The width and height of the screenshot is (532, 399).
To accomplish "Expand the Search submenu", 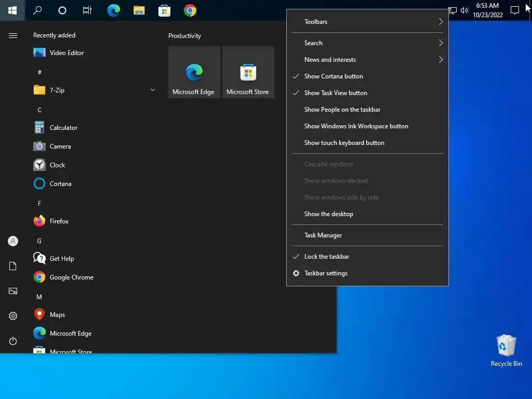I will coord(367,43).
